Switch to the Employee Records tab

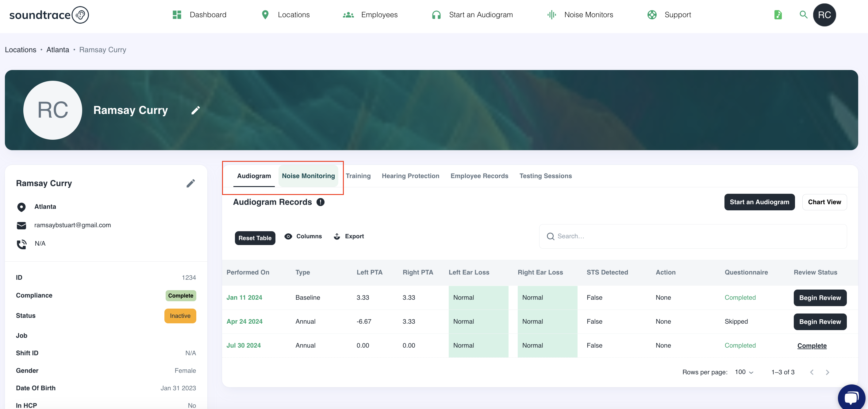(x=479, y=176)
